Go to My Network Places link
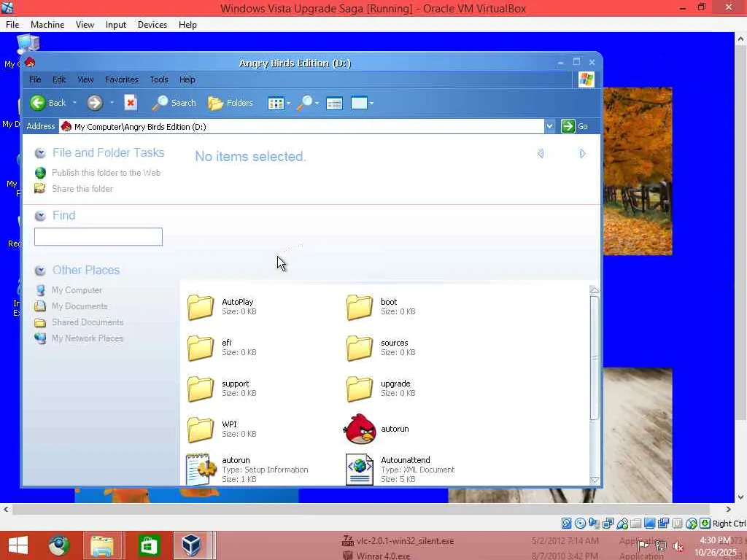The image size is (747, 560). 88,338
